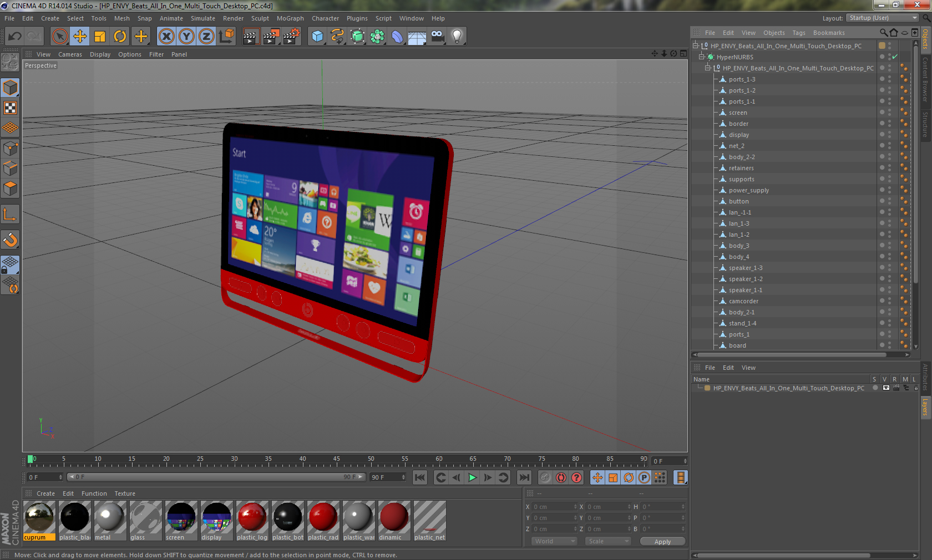The height and width of the screenshot is (560, 932).
Task: Open Edit Render Settings icon
Action: click(291, 37)
